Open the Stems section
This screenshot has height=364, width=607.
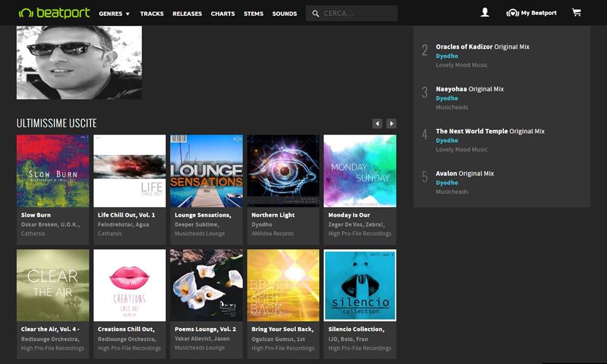253,13
